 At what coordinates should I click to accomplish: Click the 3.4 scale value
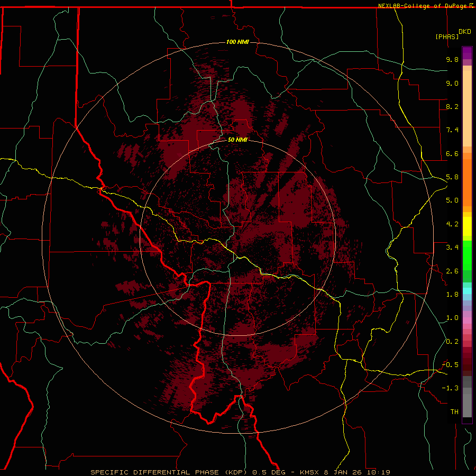[x=452, y=248]
